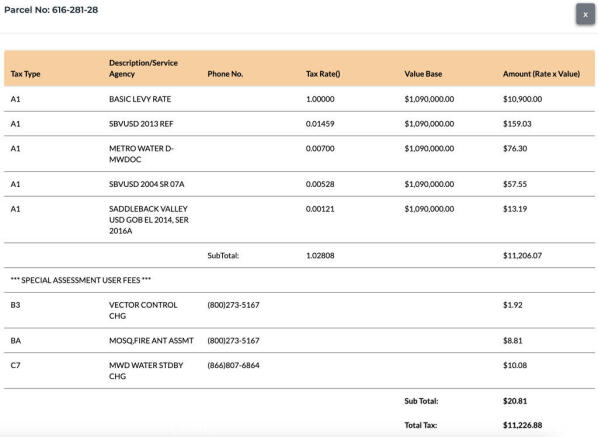Viewport: 598px width, 437px height.
Task: Select the BASIC LEVY RATE row
Action: 299,99
